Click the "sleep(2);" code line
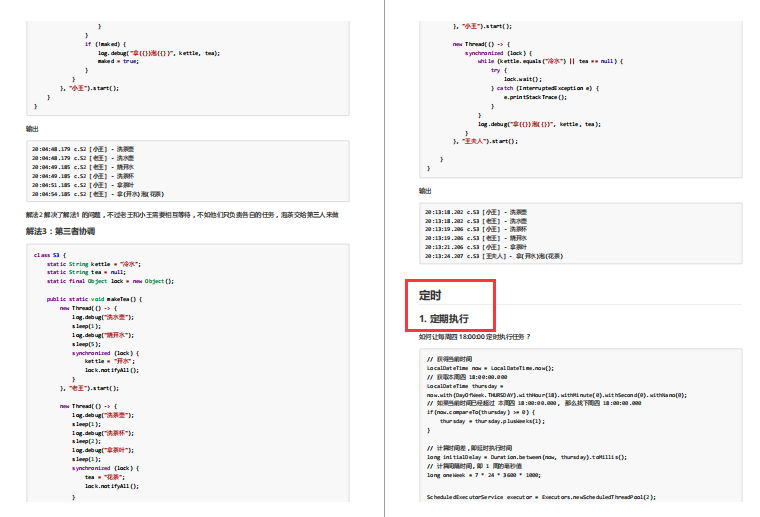 click(x=86, y=441)
